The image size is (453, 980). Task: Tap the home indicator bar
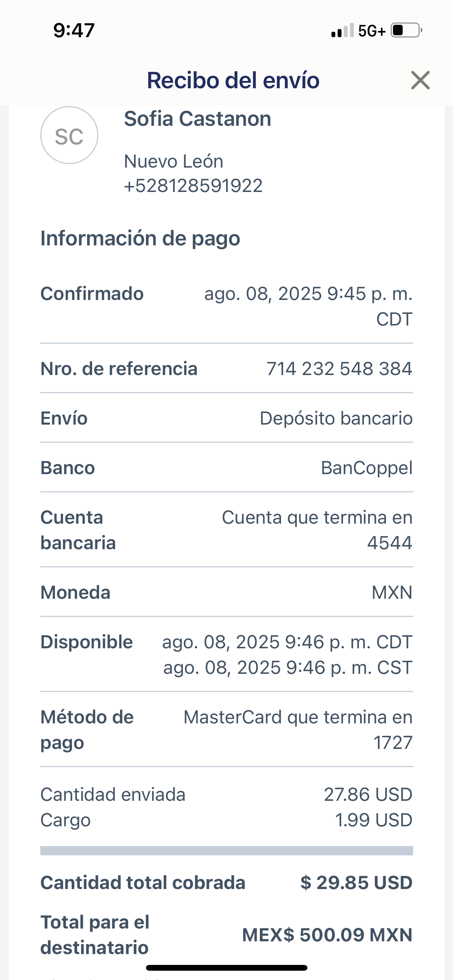pos(226,968)
